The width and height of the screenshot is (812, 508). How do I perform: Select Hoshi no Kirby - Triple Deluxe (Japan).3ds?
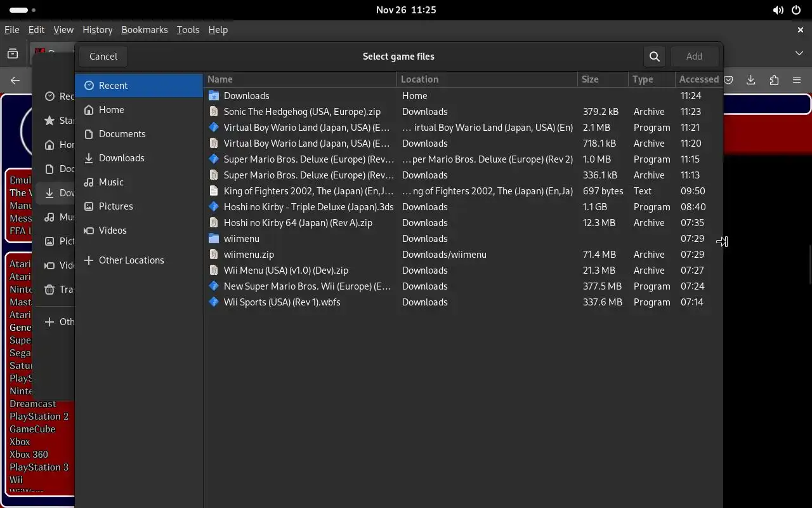coord(463,206)
